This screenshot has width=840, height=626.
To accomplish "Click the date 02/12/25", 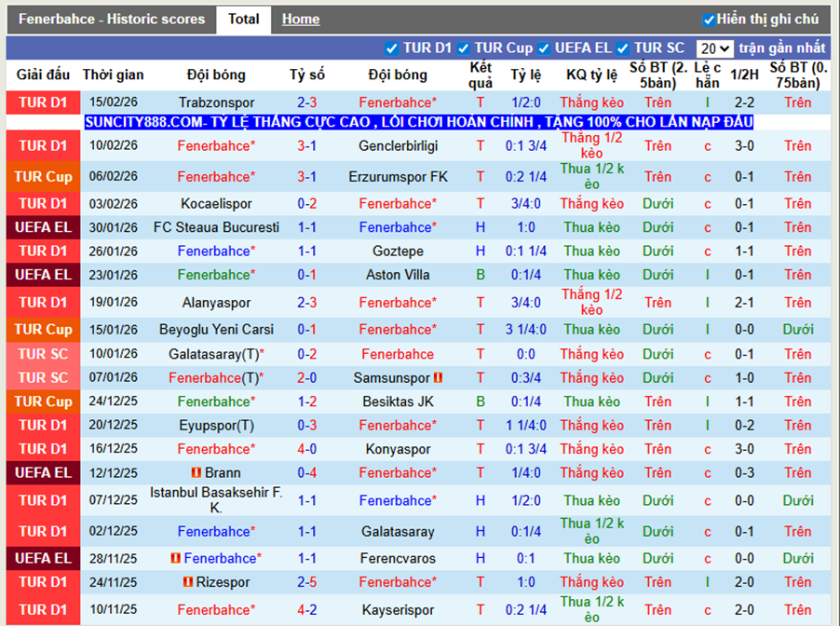I will click(x=113, y=531).
